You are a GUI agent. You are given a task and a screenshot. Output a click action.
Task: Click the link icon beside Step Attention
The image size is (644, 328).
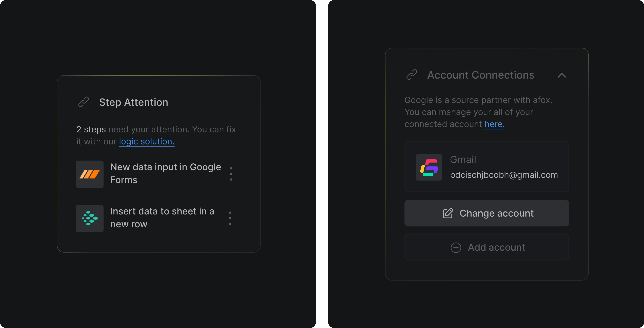click(84, 102)
